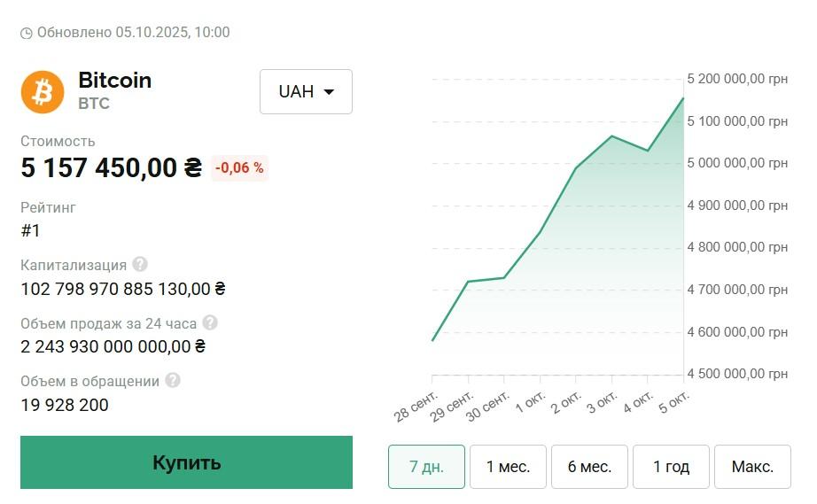Viewport: 817px width, 504px height.
Task: Click the dropdown arrow in the currency selector
Action: tap(329, 92)
